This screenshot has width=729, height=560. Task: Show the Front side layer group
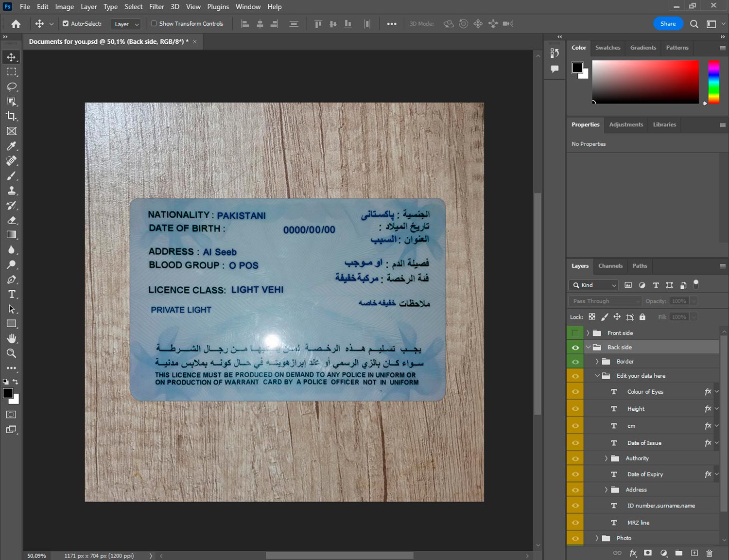coord(575,333)
